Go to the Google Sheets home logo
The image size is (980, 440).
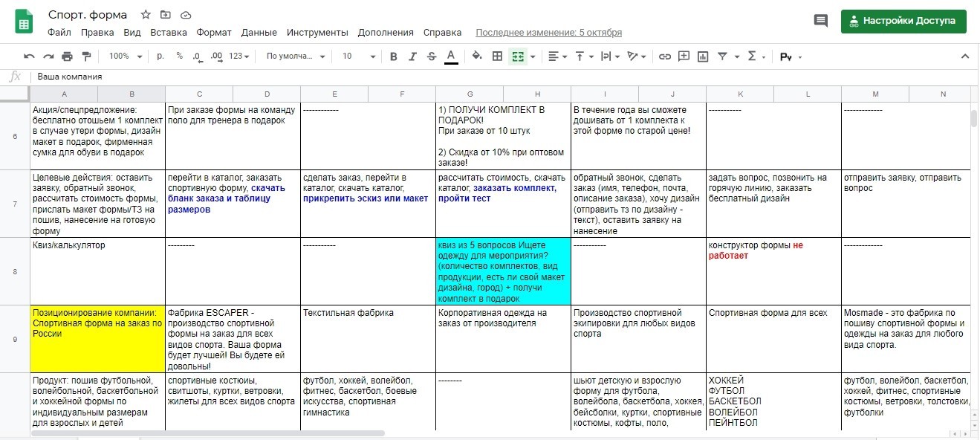coord(24,22)
